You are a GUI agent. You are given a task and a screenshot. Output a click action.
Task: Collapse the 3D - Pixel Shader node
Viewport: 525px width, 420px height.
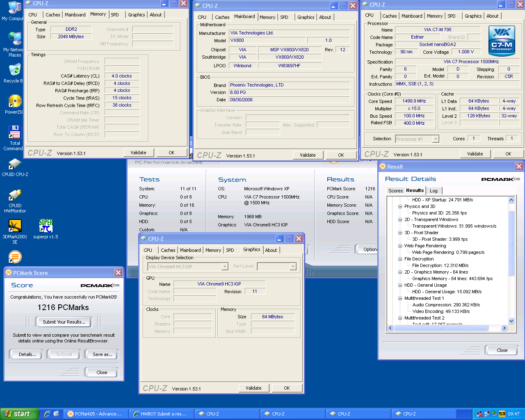[400, 233]
